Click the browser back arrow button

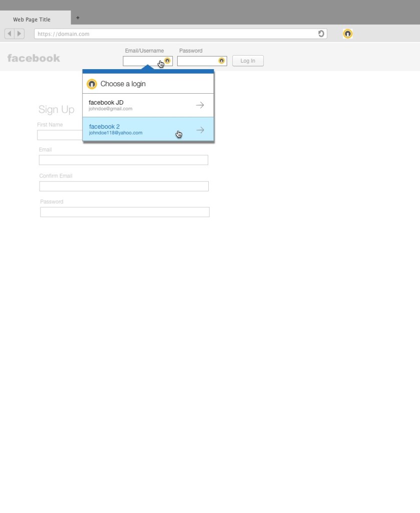[x=9, y=34]
